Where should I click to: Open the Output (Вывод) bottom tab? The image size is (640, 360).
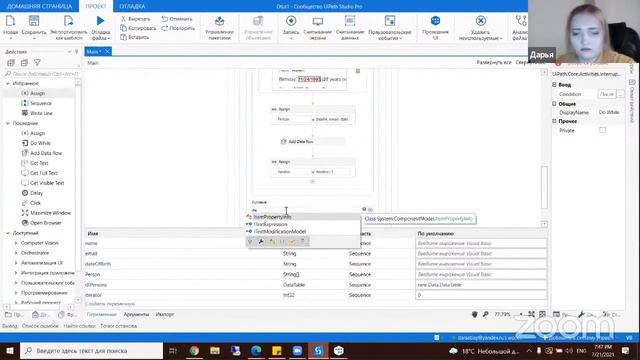pyautogui.click(x=10, y=326)
